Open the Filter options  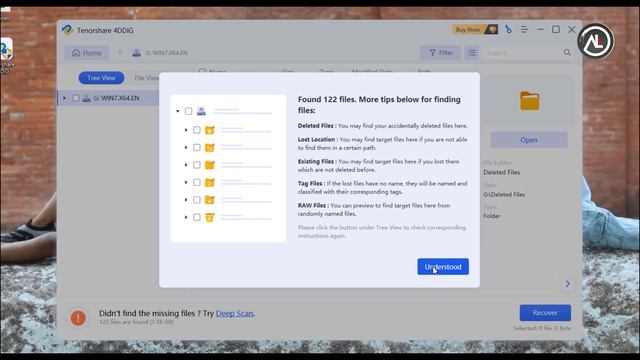coord(441,53)
